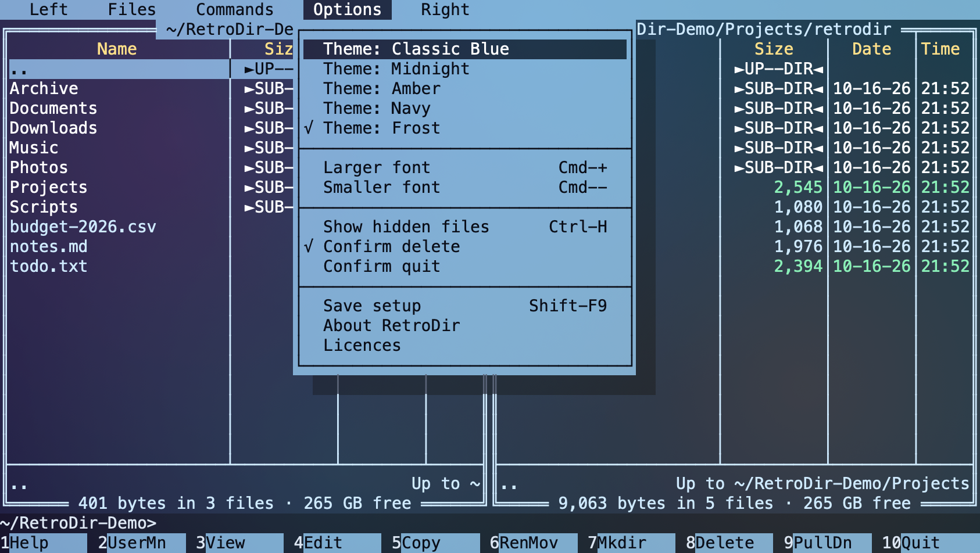The height and width of the screenshot is (553, 980).
Task: Toggle the Confirm delete option
Action: [x=465, y=247]
